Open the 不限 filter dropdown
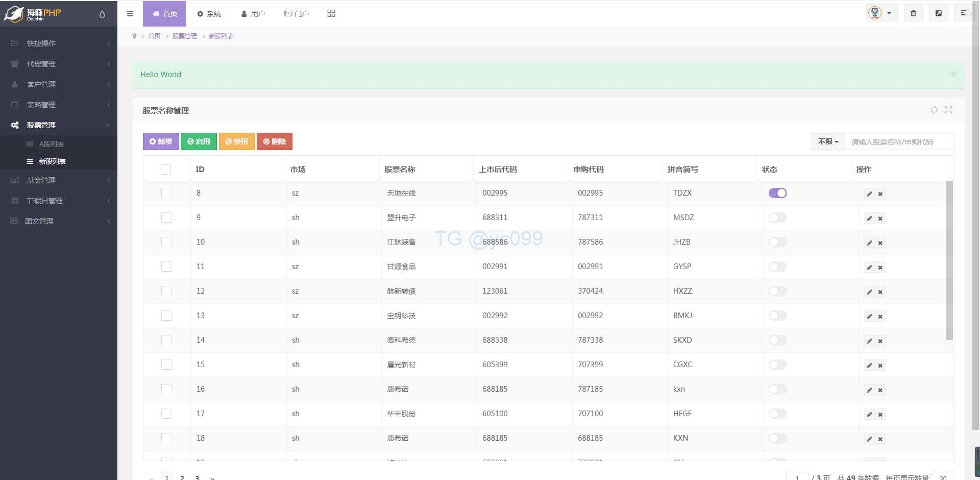The image size is (980, 480). (x=828, y=141)
